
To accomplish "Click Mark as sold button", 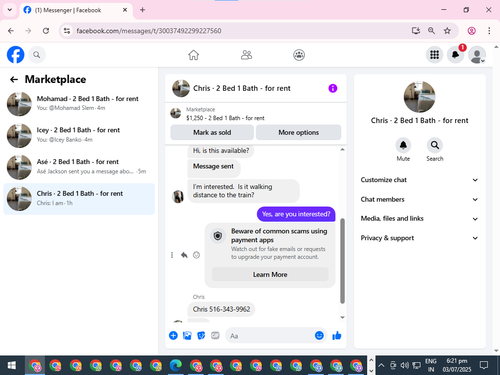I will pos(212,133).
